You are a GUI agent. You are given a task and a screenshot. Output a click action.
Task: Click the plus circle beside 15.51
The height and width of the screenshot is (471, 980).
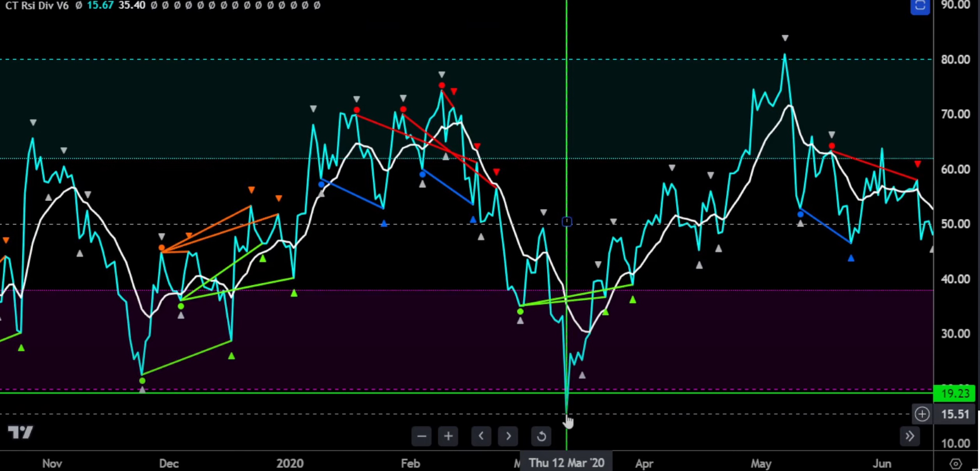(x=922, y=414)
